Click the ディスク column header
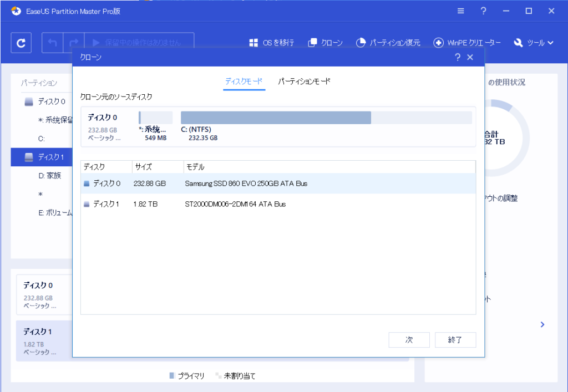The height and width of the screenshot is (392, 568). (106, 167)
